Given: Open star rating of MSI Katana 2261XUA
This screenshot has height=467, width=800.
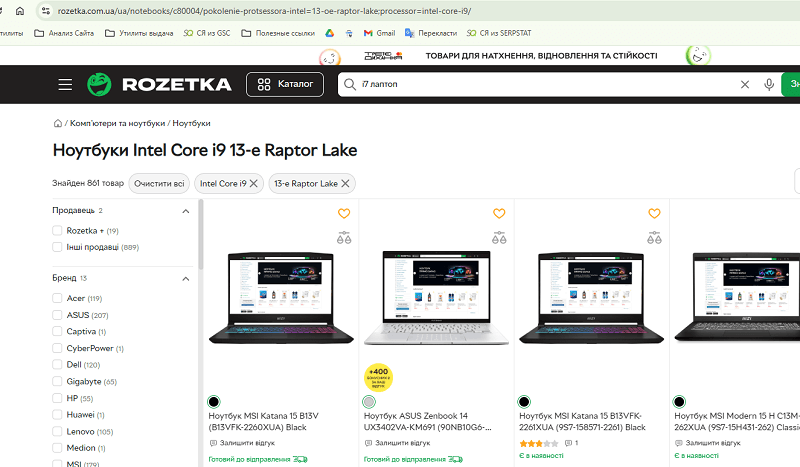Looking at the screenshot, I should click(539, 443).
